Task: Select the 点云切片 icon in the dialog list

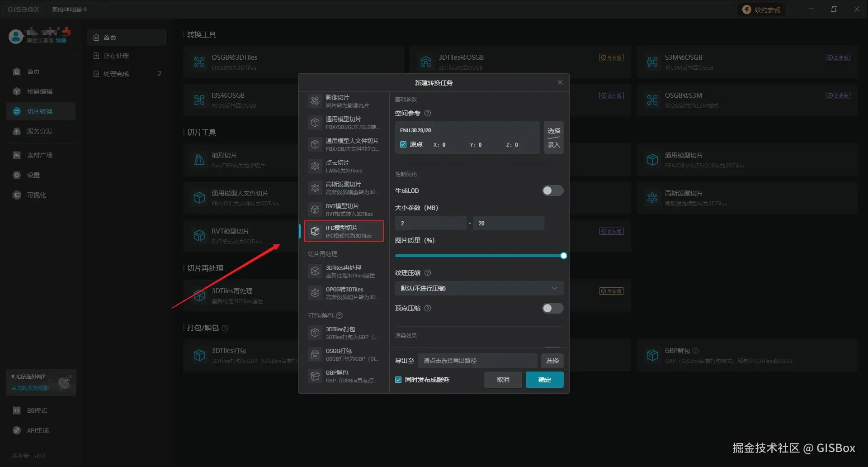Action: [x=315, y=166]
